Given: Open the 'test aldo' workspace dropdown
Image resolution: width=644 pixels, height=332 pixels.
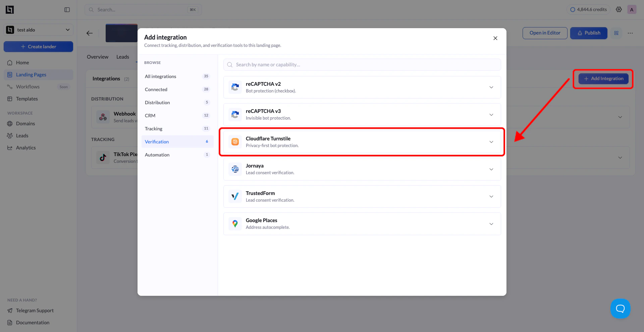Looking at the screenshot, I should [x=38, y=30].
